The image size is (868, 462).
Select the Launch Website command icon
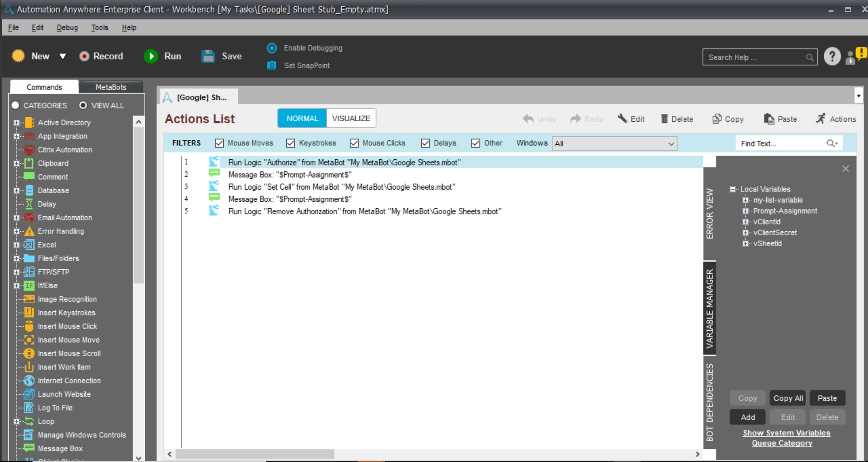29,394
